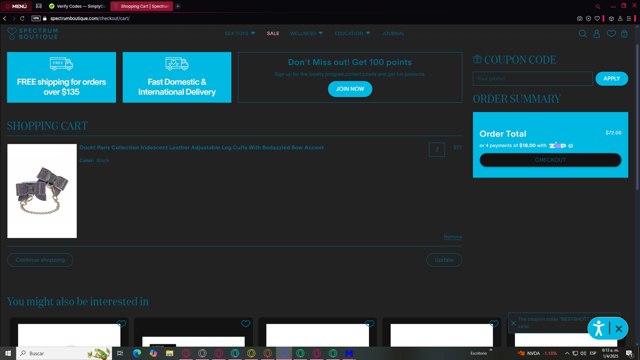
Task: Open the Opera MENU button
Action: [16, 6]
